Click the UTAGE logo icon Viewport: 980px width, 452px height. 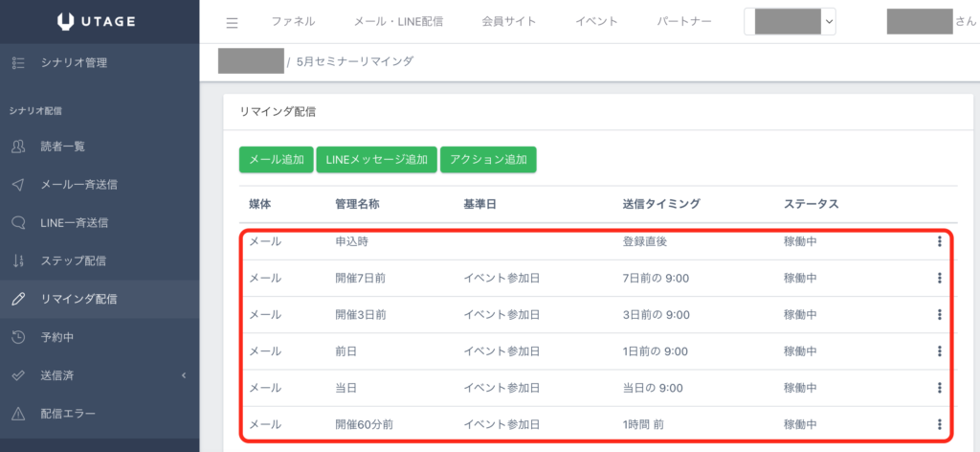(x=65, y=21)
